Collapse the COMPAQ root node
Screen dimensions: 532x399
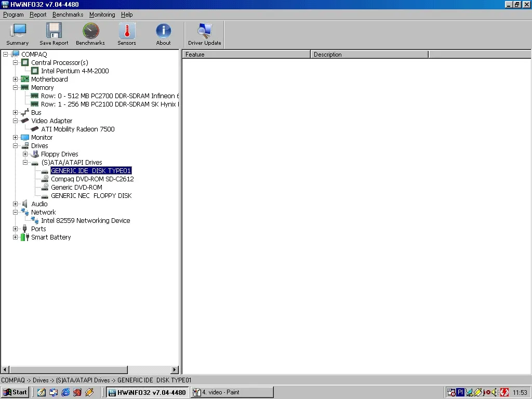point(5,54)
